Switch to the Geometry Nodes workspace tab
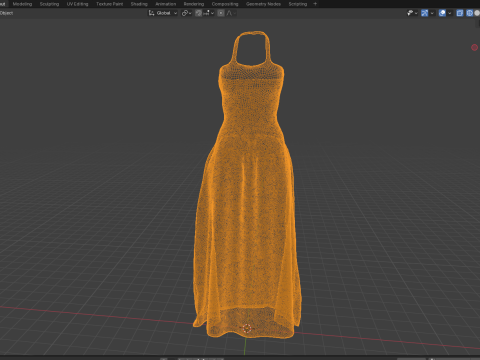 click(263, 4)
